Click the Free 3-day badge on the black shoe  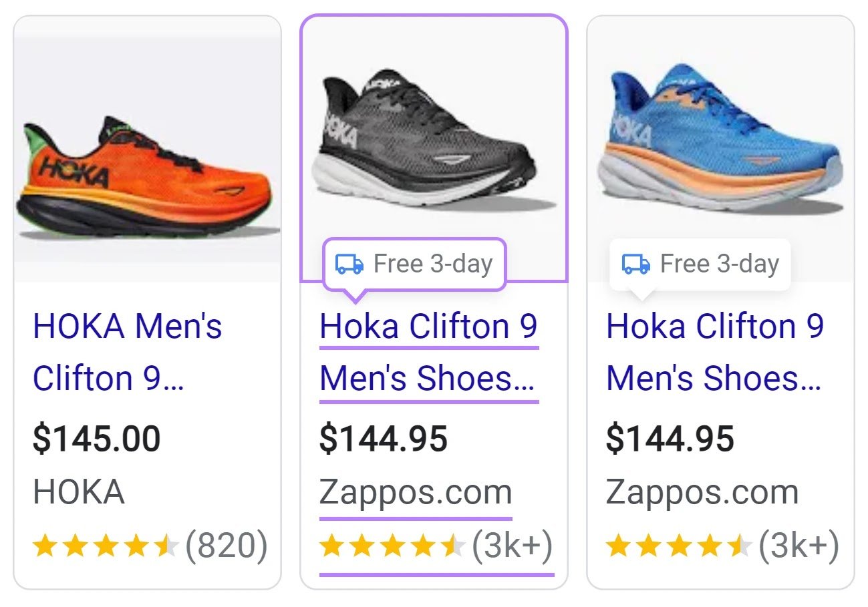coord(414,262)
